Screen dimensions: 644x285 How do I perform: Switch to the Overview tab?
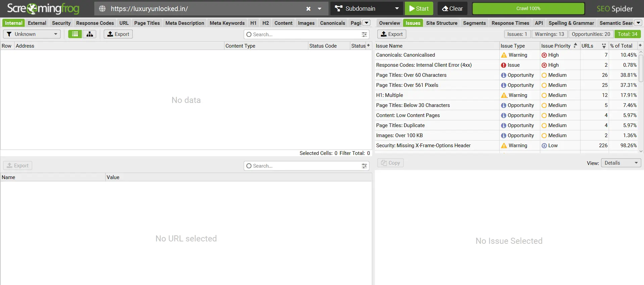point(389,23)
